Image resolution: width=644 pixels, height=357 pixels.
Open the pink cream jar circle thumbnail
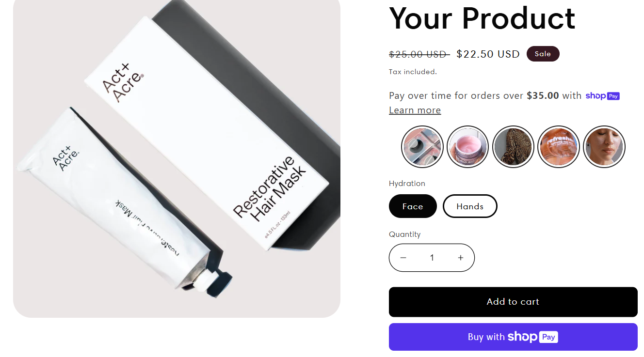(x=467, y=146)
